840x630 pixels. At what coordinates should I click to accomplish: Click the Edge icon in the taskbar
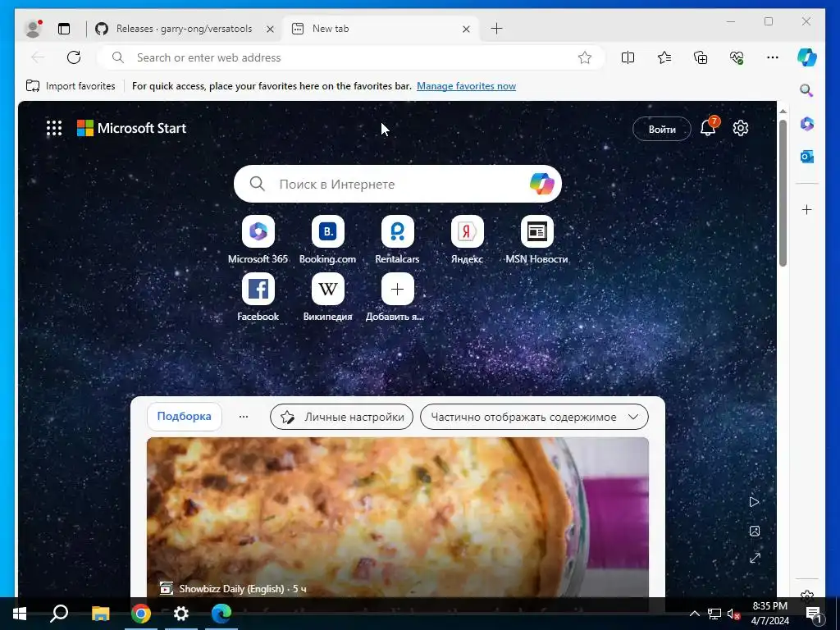coord(221,614)
